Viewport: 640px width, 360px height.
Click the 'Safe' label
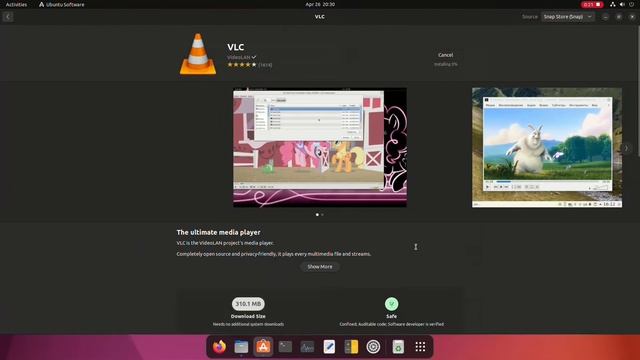pos(391,316)
